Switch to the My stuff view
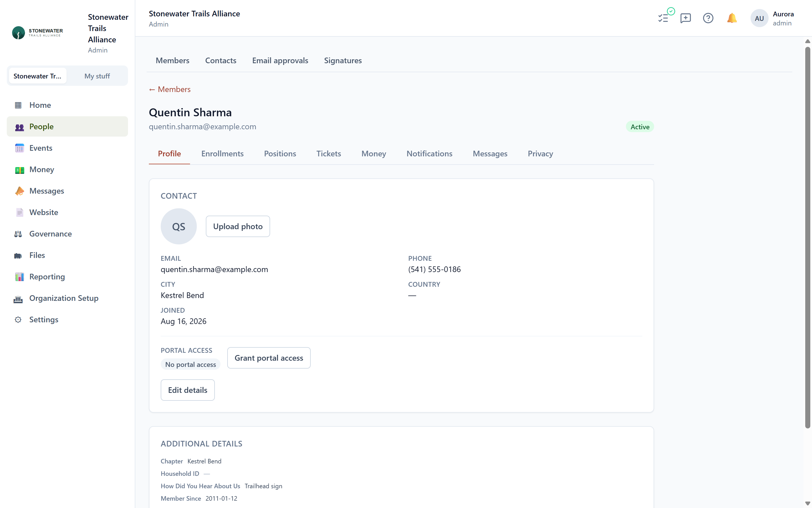 pos(97,76)
